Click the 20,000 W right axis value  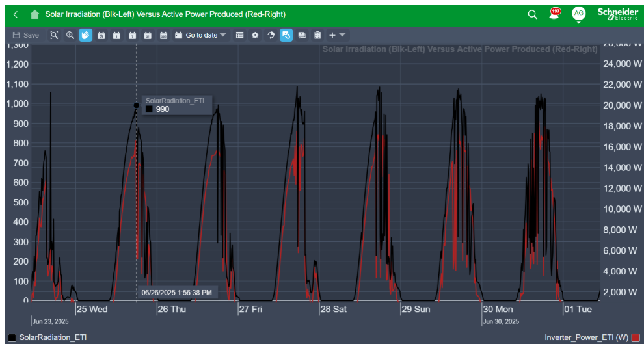[x=622, y=105]
